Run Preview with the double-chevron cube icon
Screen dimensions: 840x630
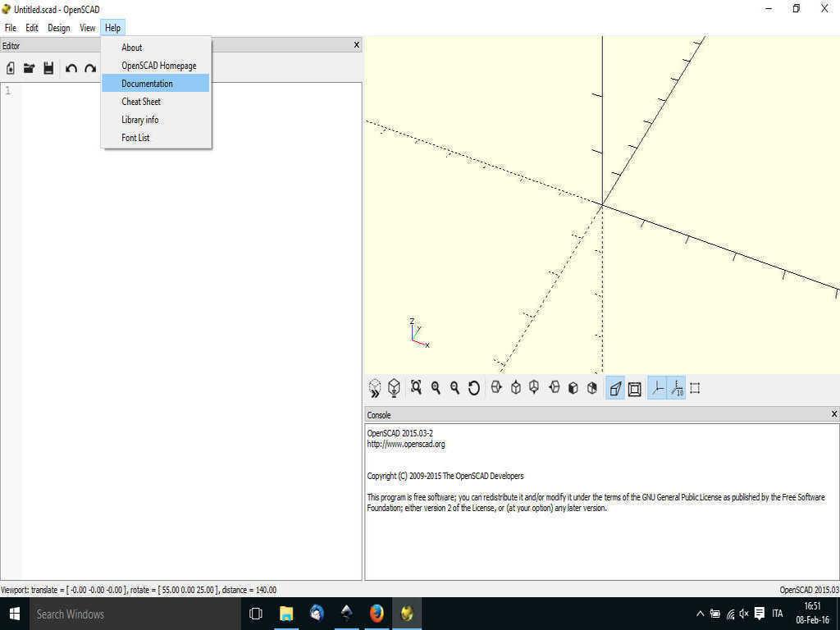pyautogui.click(x=375, y=388)
